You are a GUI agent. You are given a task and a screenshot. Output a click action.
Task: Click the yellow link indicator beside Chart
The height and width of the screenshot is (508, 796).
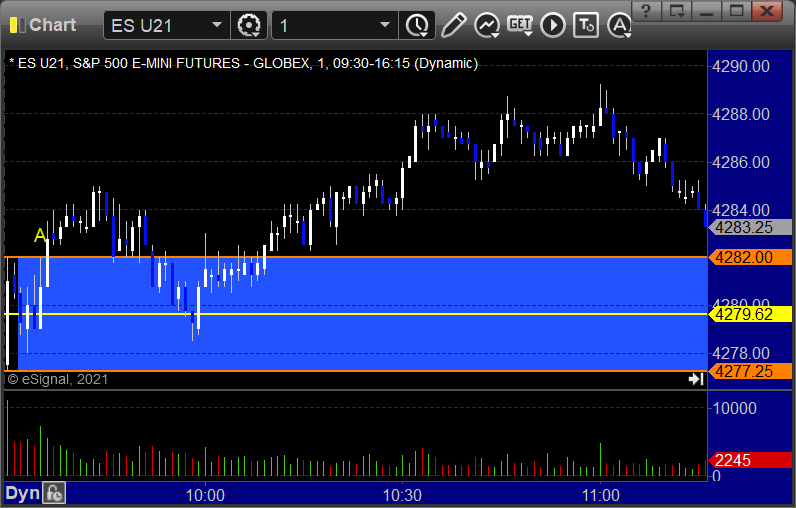click(17, 25)
